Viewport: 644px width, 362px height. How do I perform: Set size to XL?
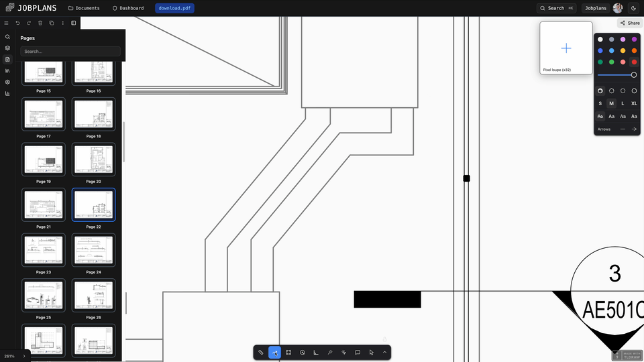coord(634,103)
